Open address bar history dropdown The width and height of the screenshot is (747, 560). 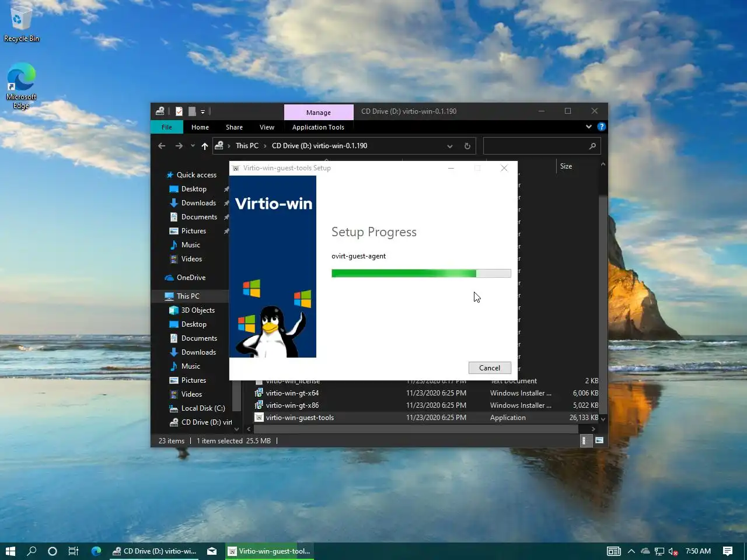point(449,146)
